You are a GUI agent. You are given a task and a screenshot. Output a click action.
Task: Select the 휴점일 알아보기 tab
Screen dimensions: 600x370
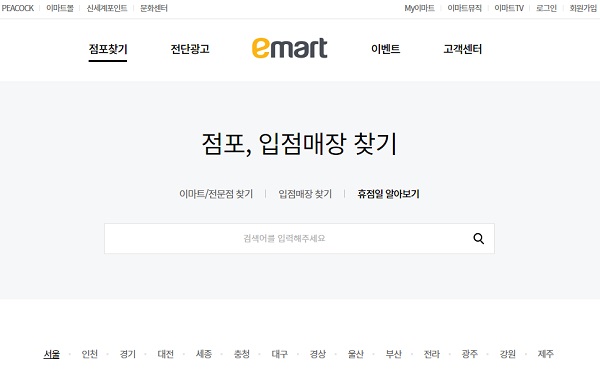pyautogui.click(x=388, y=194)
